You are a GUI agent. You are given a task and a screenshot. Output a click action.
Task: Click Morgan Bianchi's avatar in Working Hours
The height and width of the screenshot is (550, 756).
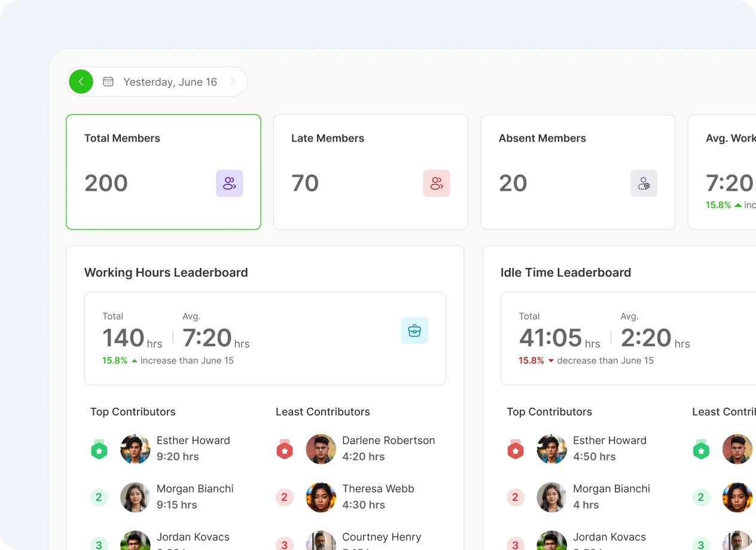pos(135,497)
